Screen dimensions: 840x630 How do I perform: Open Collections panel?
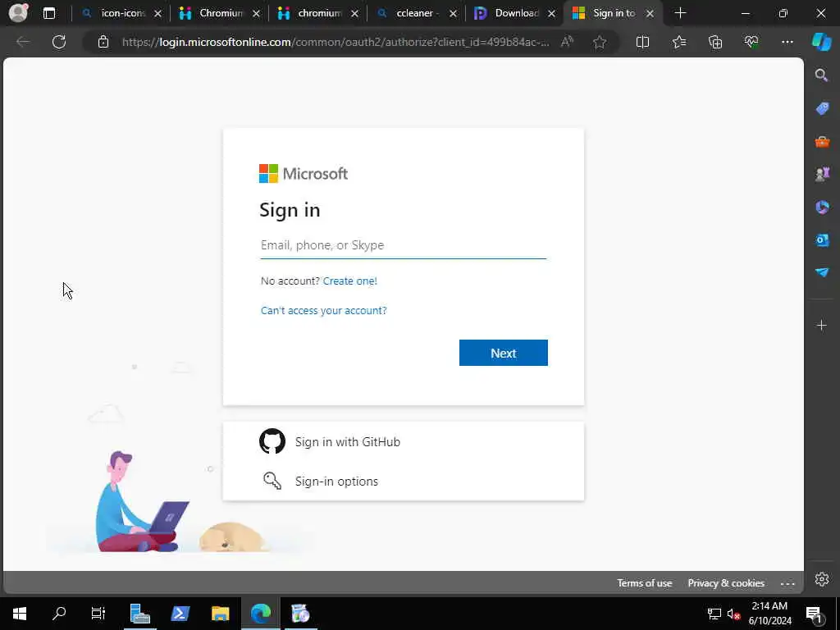pyautogui.click(x=715, y=42)
